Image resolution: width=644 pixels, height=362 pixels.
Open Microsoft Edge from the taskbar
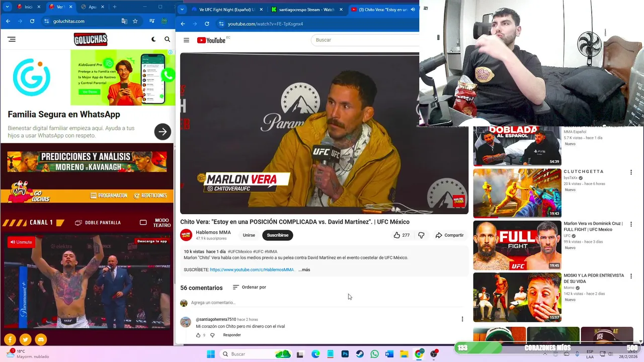[315, 354]
